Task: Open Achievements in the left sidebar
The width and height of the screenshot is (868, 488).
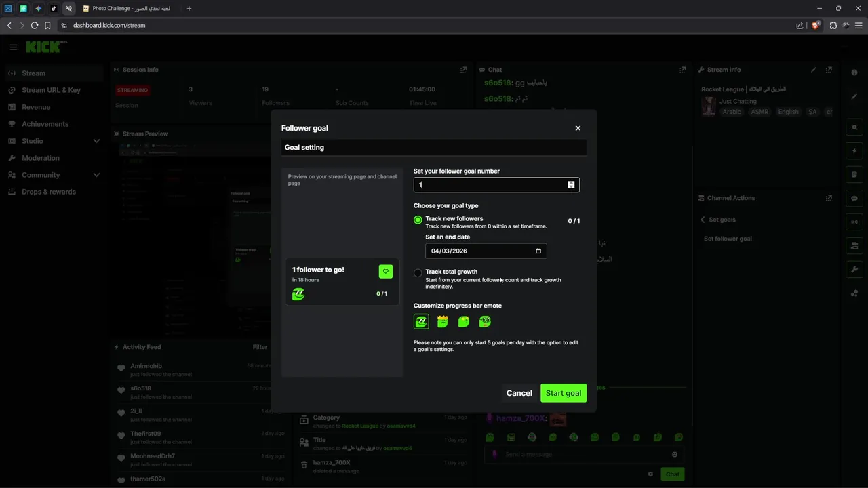Action: (54, 124)
